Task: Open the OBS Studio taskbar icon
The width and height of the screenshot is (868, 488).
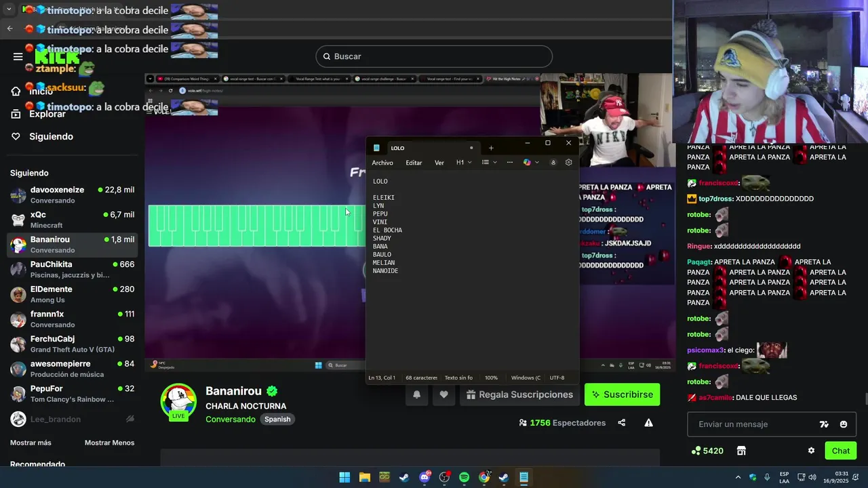Action: pyautogui.click(x=444, y=477)
